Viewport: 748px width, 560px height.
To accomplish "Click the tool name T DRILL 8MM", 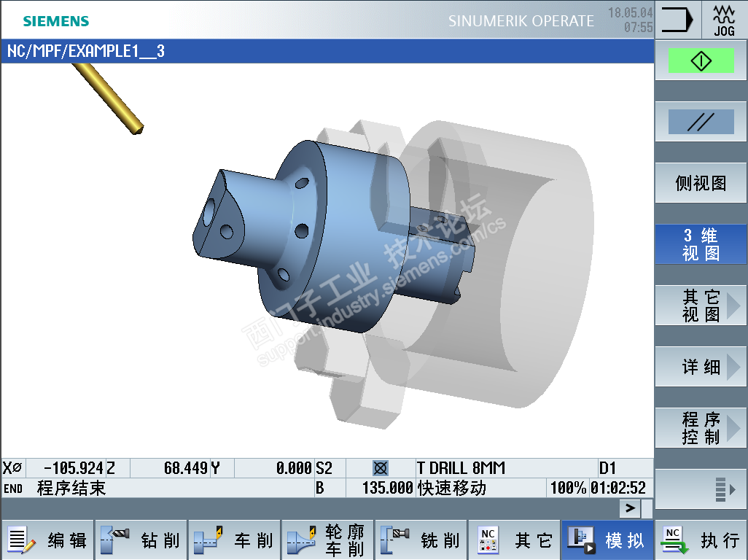I will [x=461, y=468].
